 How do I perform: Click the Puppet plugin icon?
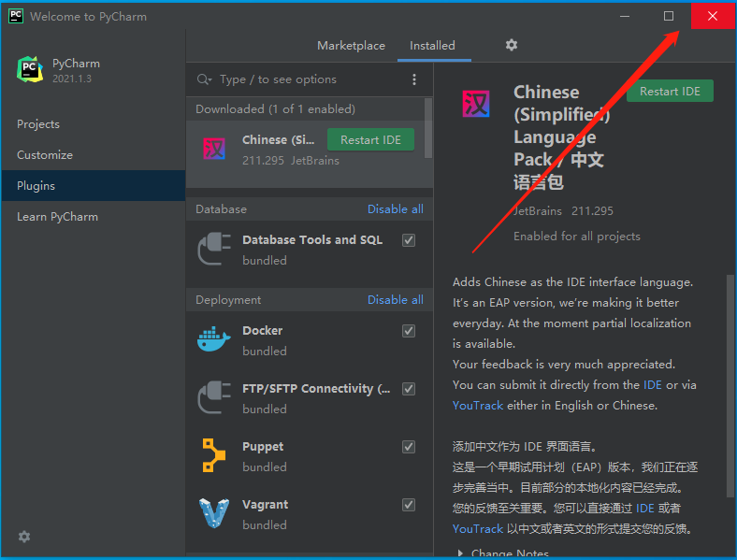214,455
